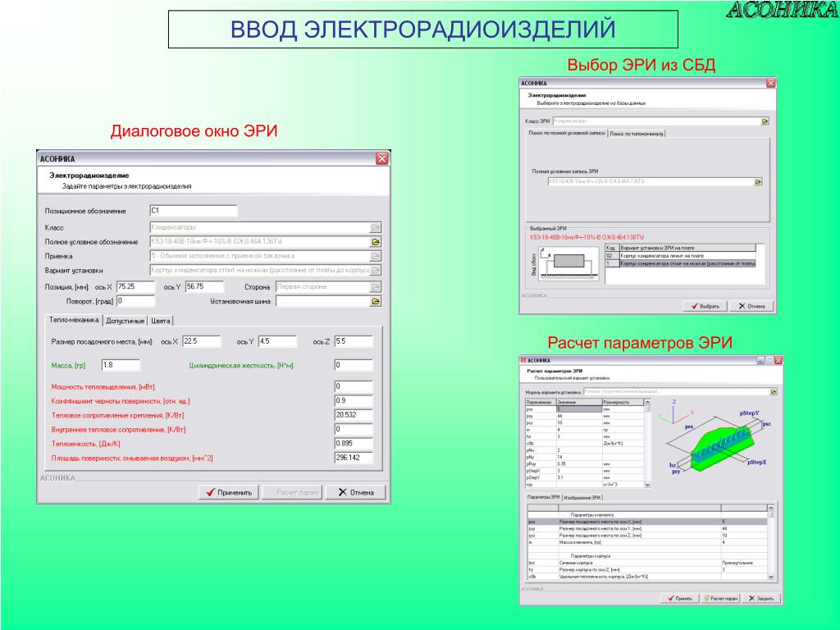Click the Масса, [гр] field
Viewport: 840px width, 630px height.
pyautogui.click(x=121, y=365)
